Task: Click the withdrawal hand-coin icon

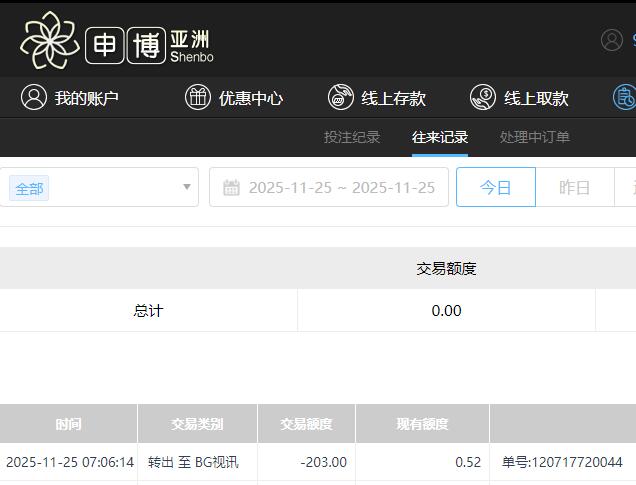Action: [x=483, y=97]
